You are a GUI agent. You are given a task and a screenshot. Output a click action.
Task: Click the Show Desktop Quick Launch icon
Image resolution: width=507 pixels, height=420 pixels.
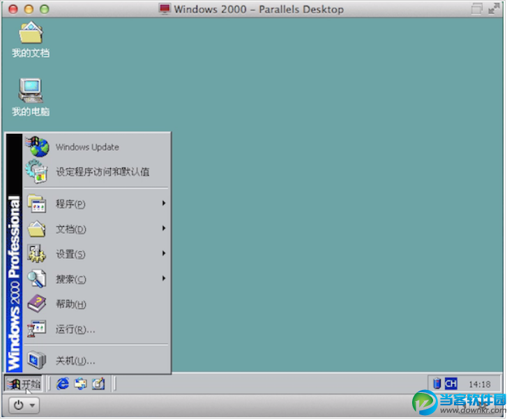click(98, 384)
